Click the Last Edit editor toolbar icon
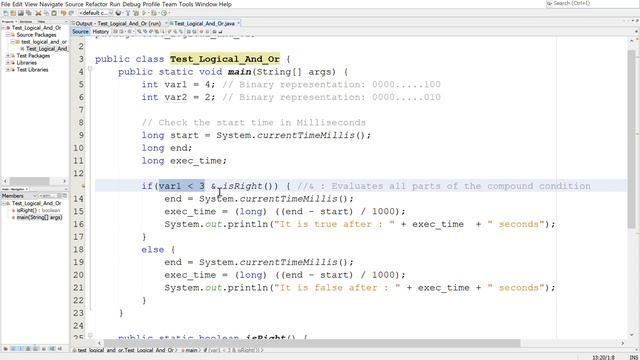The width and height of the screenshot is (640, 360). point(116,31)
